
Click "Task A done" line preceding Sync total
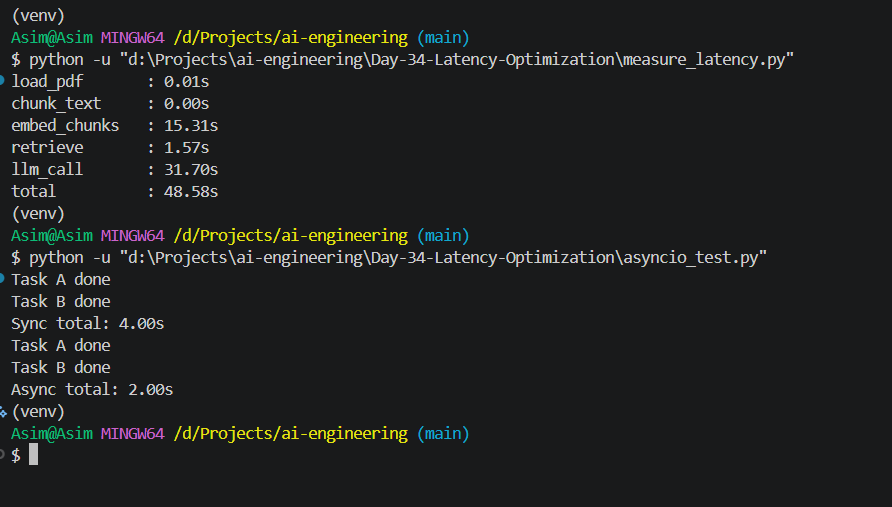pos(61,280)
